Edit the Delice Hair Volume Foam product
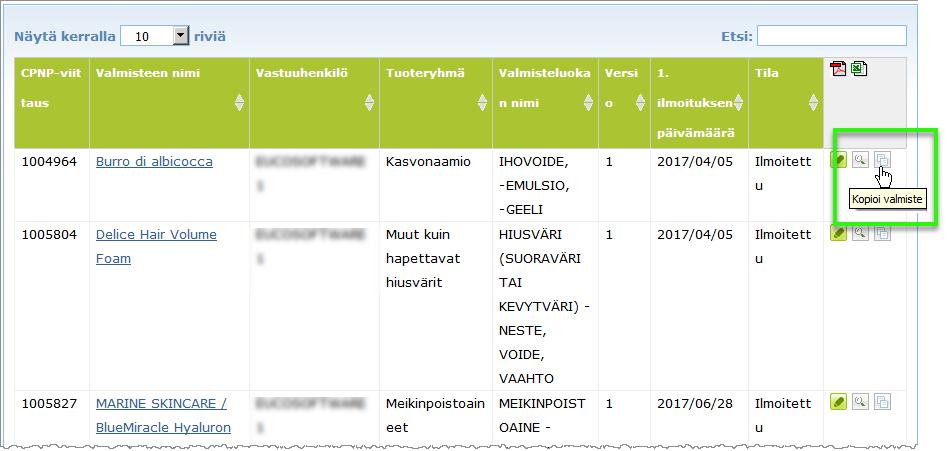Image resolution: width=947 pixels, height=451 pixels. [x=838, y=232]
